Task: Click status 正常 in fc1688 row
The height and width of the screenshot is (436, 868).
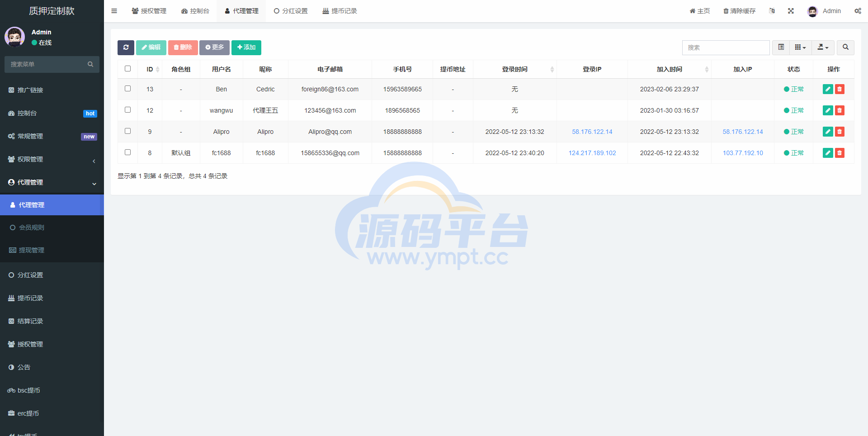Action: [x=794, y=153]
